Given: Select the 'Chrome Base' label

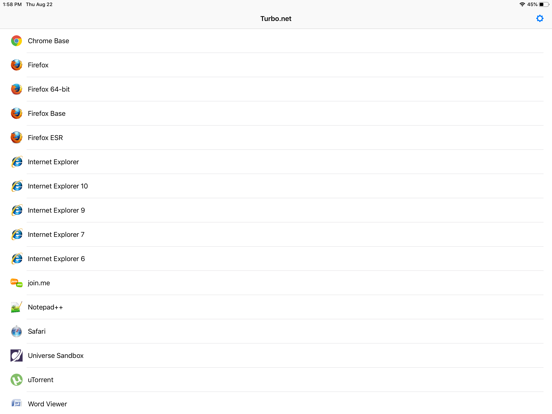Looking at the screenshot, I should click(x=48, y=41).
